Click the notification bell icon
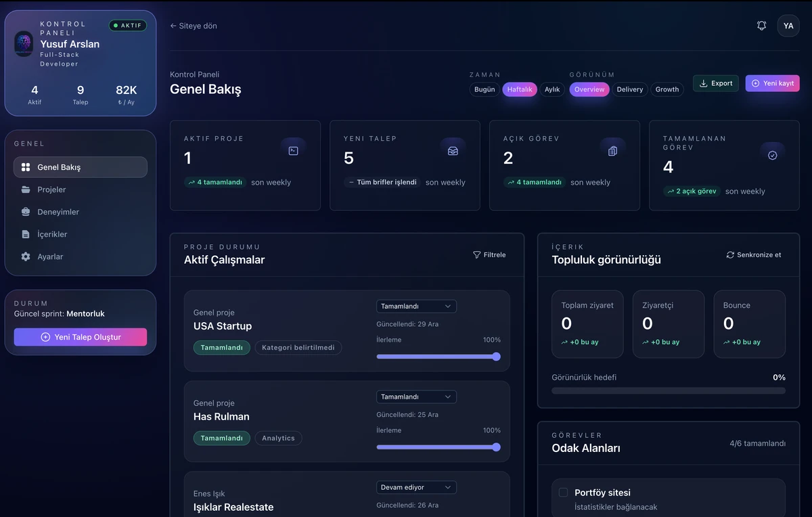Screen dimensions: 812x517 761,26
